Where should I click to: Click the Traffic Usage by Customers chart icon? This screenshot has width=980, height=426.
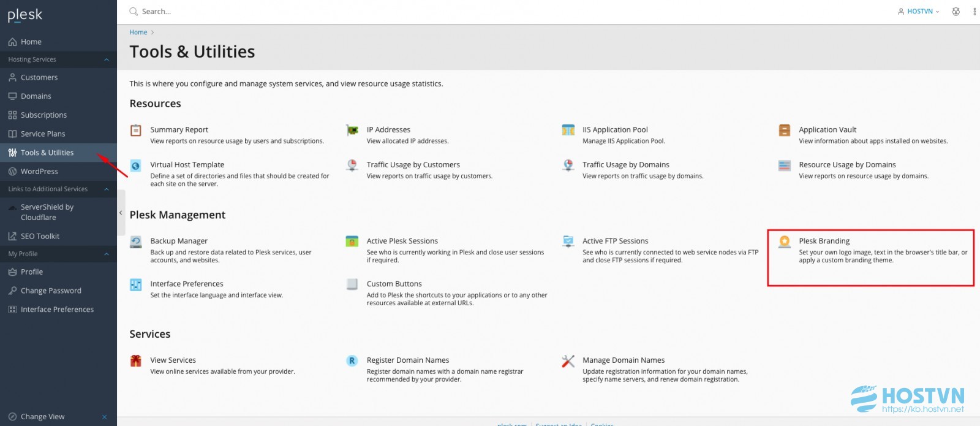pyautogui.click(x=352, y=165)
